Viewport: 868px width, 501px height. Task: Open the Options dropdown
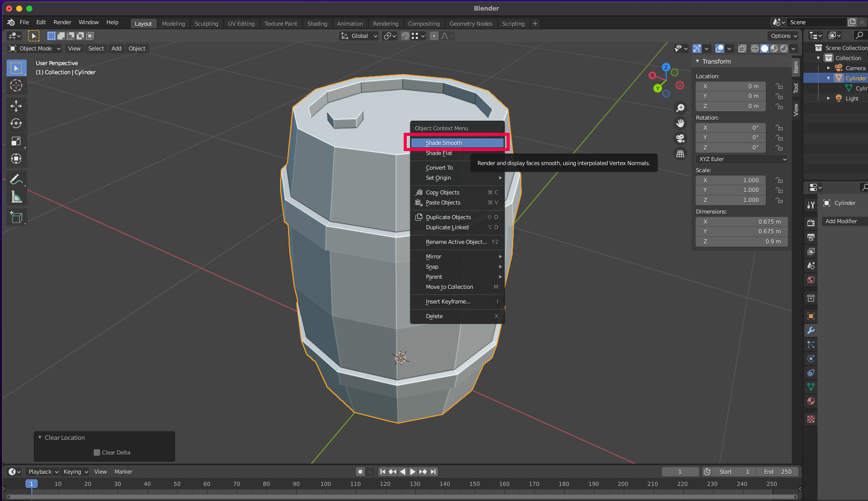[784, 36]
